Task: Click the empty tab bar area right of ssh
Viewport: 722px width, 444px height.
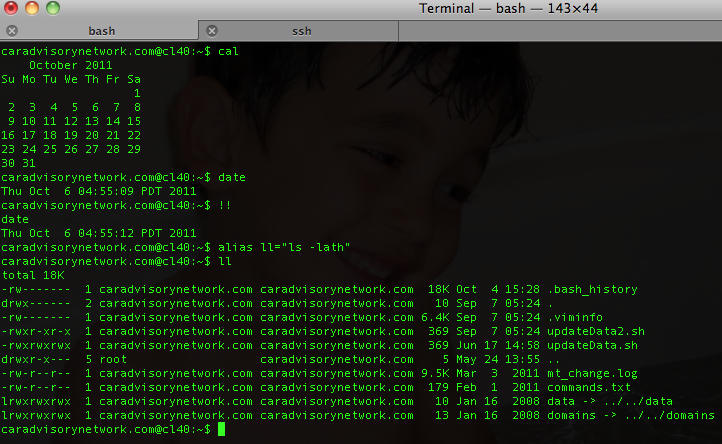Action: [560, 31]
